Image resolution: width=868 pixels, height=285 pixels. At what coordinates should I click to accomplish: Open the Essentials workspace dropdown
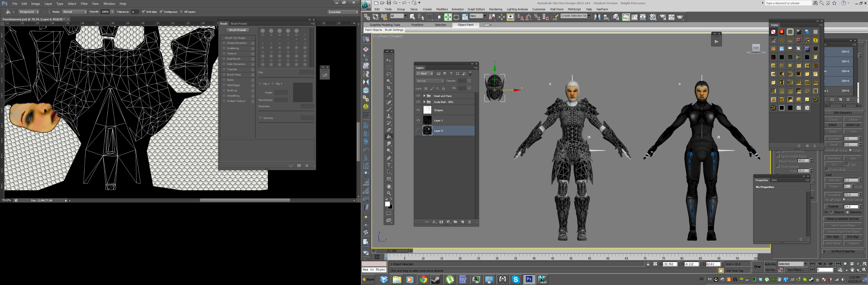(343, 12)
